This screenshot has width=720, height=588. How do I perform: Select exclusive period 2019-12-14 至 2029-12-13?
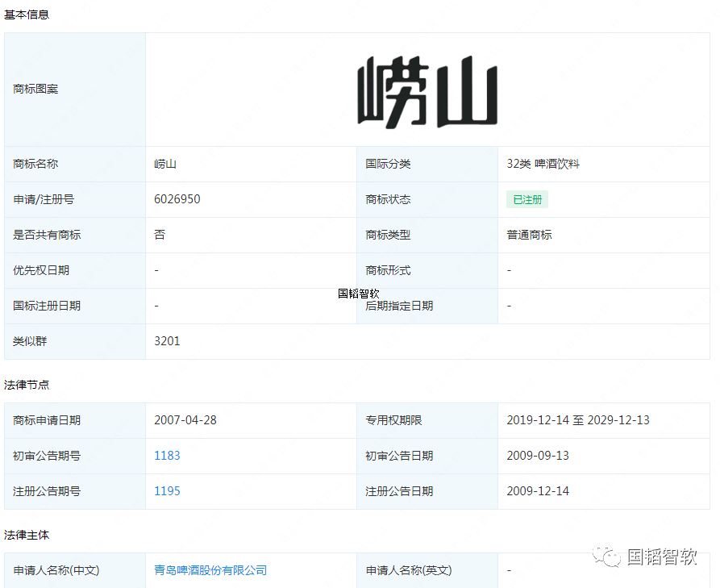coord(578,420)
